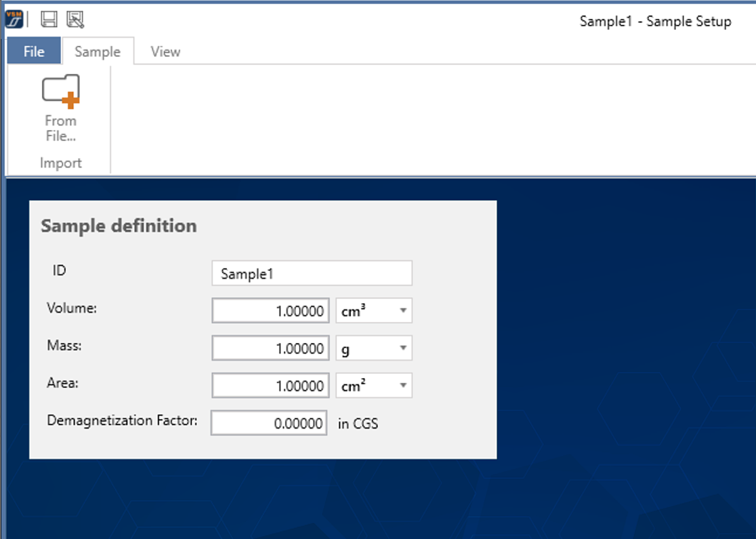
Task: Click the Demagnetization Factor value field
Action: tap(269, 422)
